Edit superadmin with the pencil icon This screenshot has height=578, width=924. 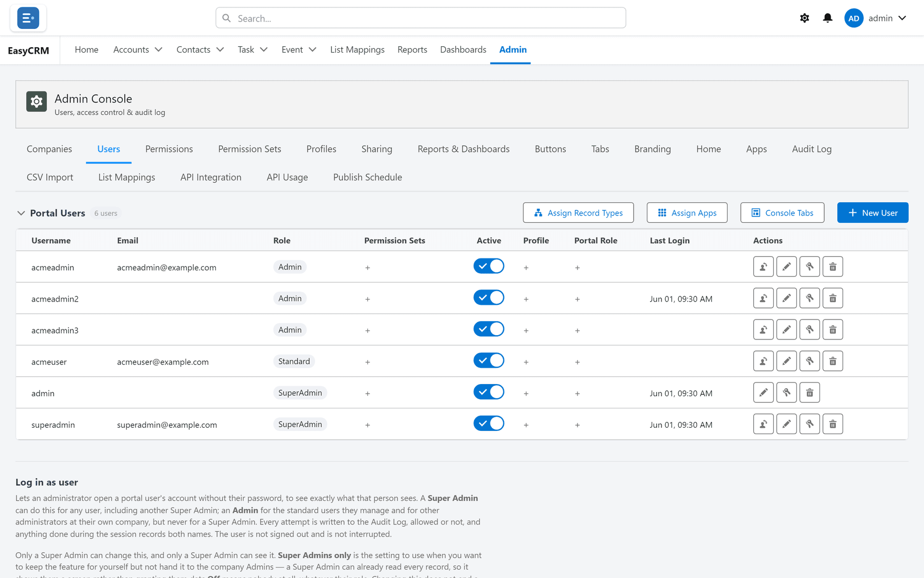click(x=786, y=425)
